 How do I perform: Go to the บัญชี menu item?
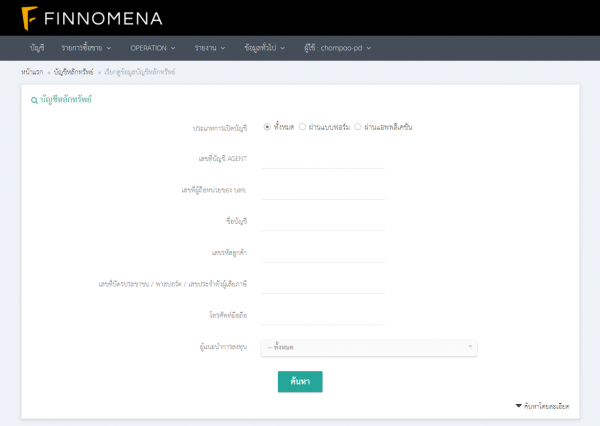(37, 48)
